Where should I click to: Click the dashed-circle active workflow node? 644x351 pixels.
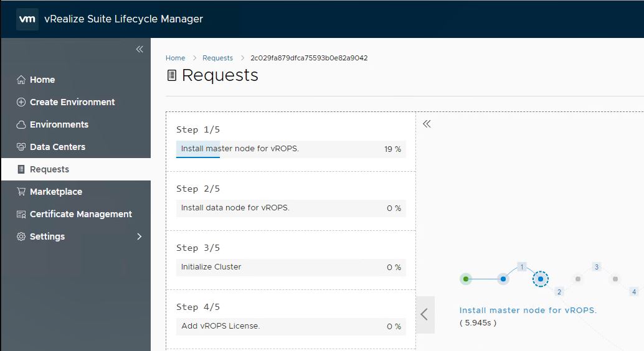pyautogui.click(x=541, y=279)
